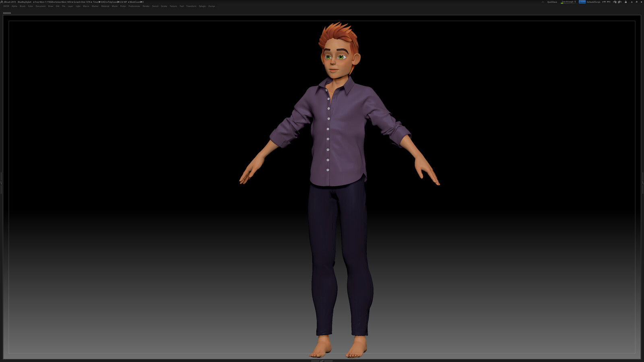This screenshot has height=362, width=644.
Task: Click the Active Mem 1453 text
Action: [x=63, y=2]
